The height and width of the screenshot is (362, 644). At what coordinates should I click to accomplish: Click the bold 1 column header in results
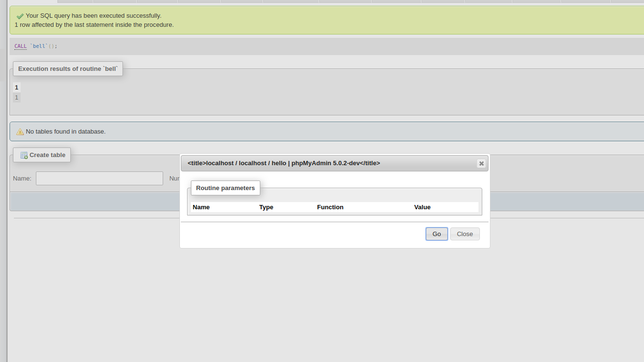pyautogui.click(x=16, y=87)
